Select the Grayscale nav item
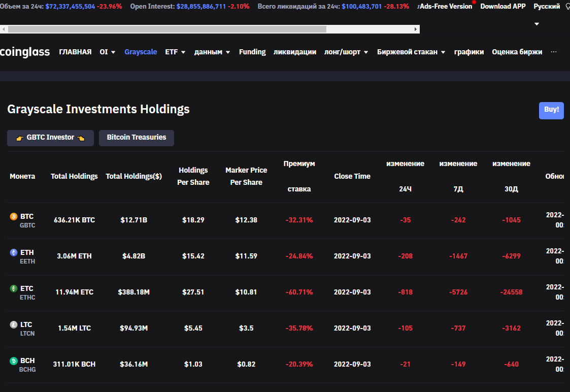Screen dimensions: 570x392 pos(141,52)
